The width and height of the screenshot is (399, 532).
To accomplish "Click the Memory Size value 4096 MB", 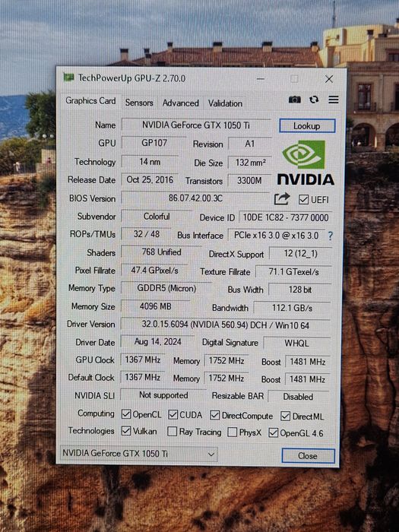I will [155, 306].
